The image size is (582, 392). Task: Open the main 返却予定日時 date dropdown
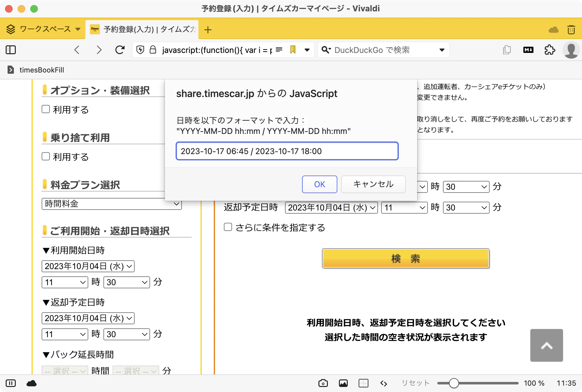coord(331,208)
